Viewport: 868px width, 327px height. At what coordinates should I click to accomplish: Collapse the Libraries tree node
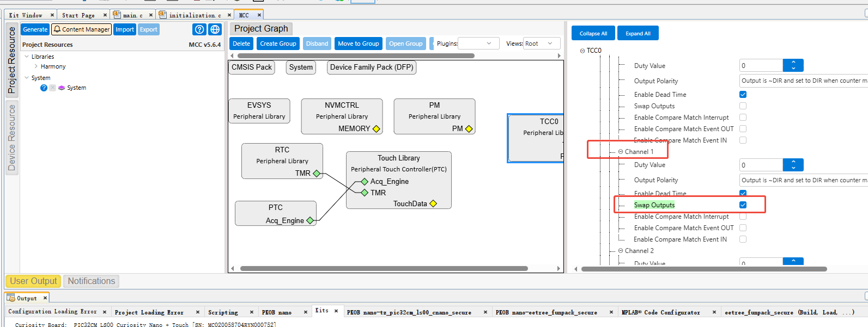[x=27, y=57]
